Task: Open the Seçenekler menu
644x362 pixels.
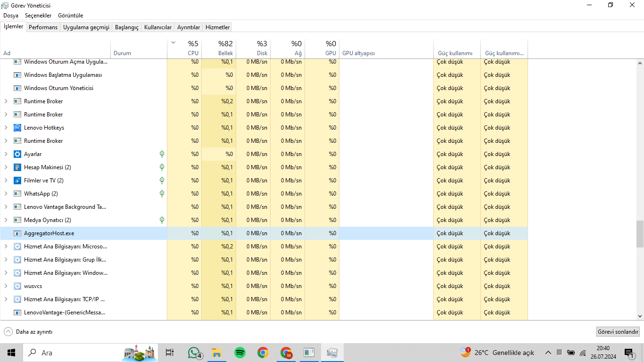Action: tap(38, 16)
